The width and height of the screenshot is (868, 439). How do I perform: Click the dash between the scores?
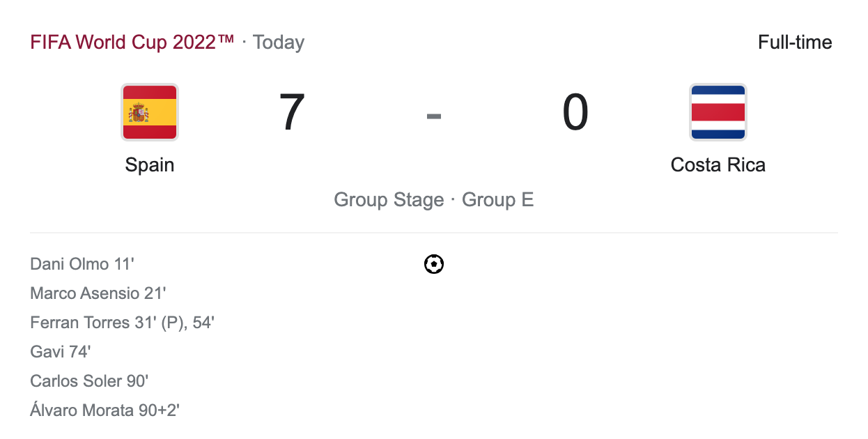(x=434, y=116)
